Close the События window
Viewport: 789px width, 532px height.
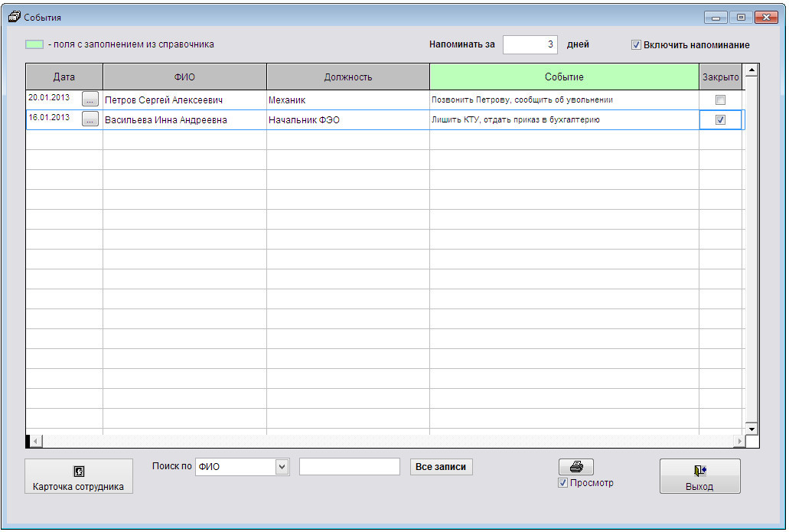pos(766,17)
